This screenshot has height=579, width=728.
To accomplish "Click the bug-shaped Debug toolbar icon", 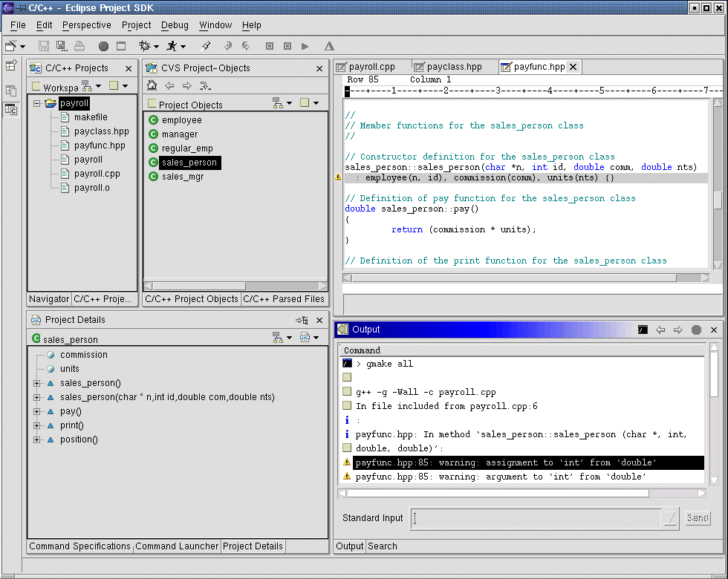I will (x=145, y=46).
